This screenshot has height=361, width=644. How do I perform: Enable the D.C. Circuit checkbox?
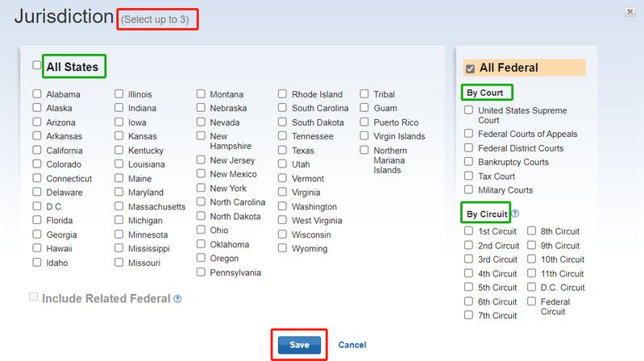coord(532,288)
